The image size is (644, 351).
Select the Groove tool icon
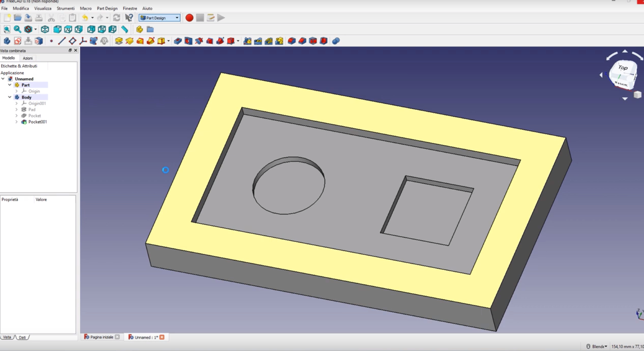tap(199, 41)
